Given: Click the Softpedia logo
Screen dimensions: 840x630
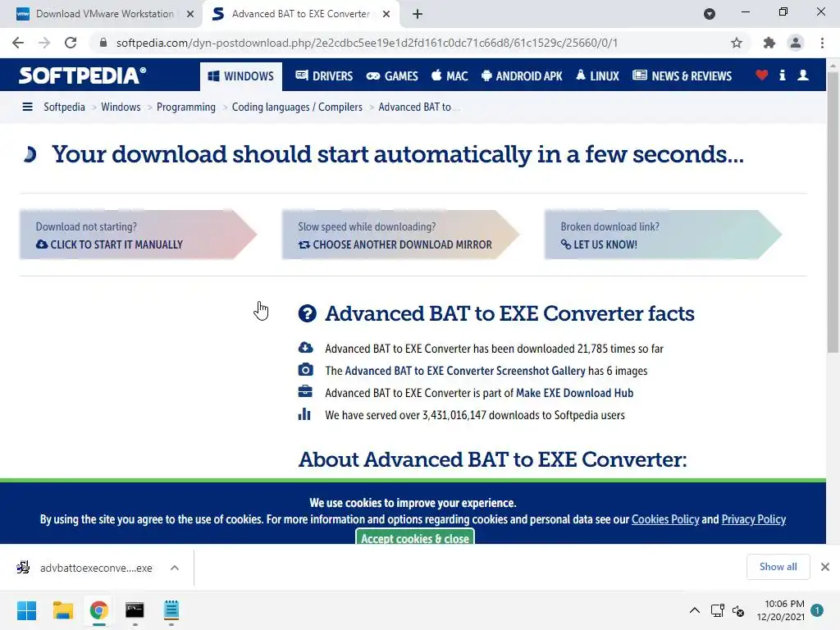Looking at the screenshot, I should click(83, 75).
